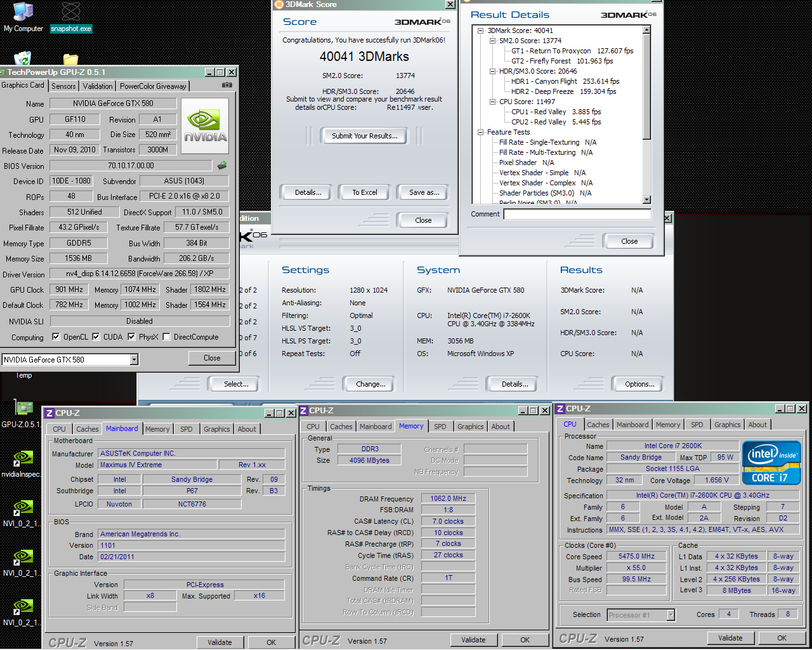Viewport: 812px width, 650px height.
Task: Click Change button under Settings
Action: 370,384
